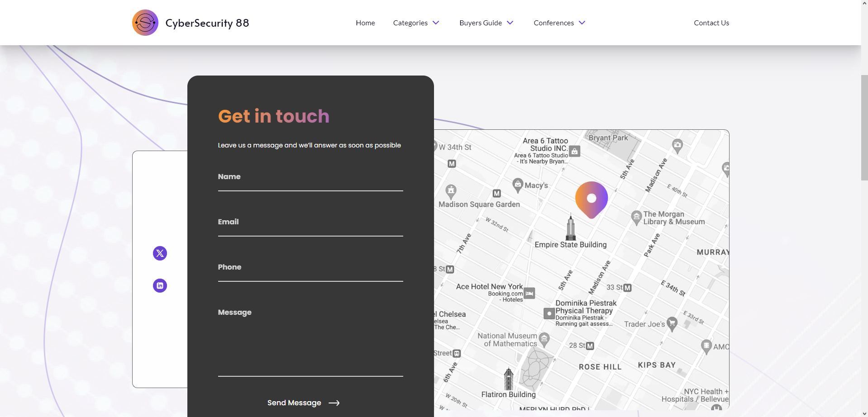Image resolution: width=868 pixels, height=417 pixels.
Task: Select the Trader Joe's cart marker
Action: click(672, 323)
